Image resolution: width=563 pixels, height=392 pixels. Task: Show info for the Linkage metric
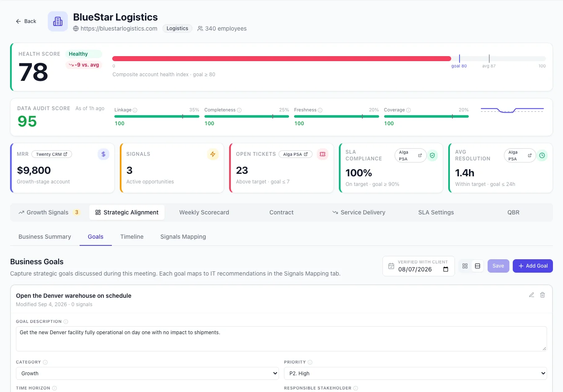pyautogui.click(x=135, y=110)
